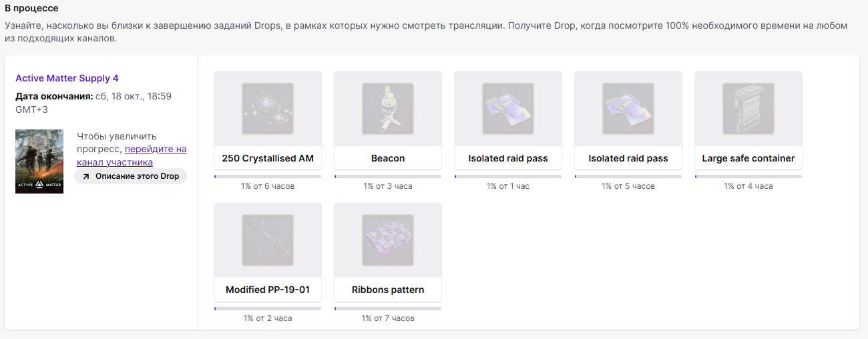Screen dimensions: 868x339
Task: Click the progress bar under 250 Crystallised AM
Action: 268,177
